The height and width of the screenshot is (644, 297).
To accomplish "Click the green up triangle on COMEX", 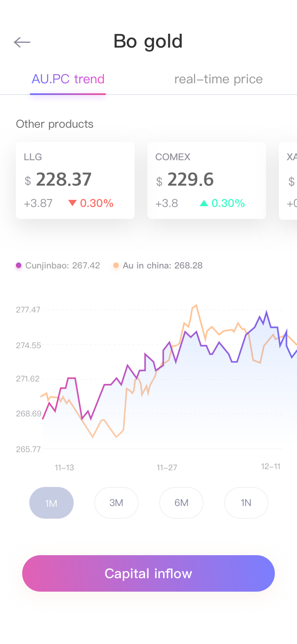I will [x=204, y=203].
